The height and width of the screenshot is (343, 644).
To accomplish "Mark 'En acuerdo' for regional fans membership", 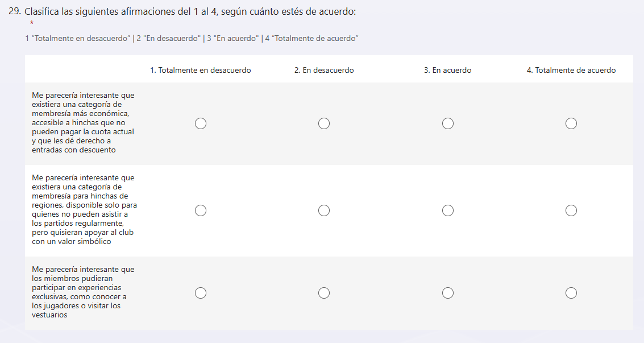I will point(448,210).
